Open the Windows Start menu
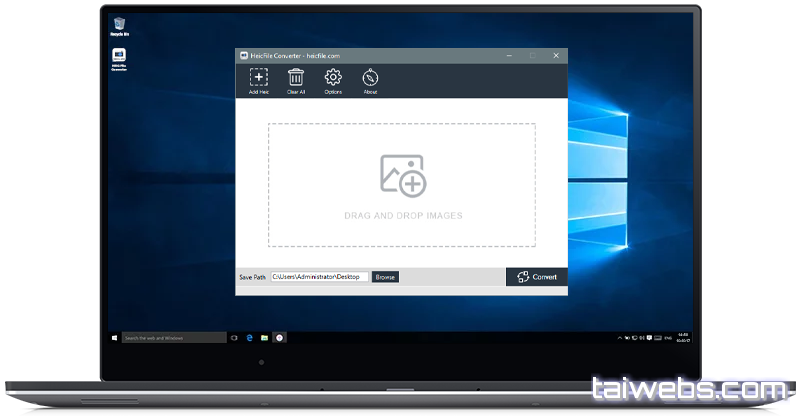The height and width of the screenshot is (417, 800). pyautogui.click(x=115, y=338)
